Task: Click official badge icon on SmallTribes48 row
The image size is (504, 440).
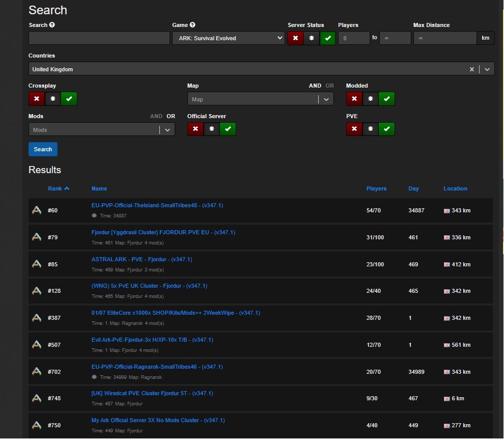Action: coord(94,216)
